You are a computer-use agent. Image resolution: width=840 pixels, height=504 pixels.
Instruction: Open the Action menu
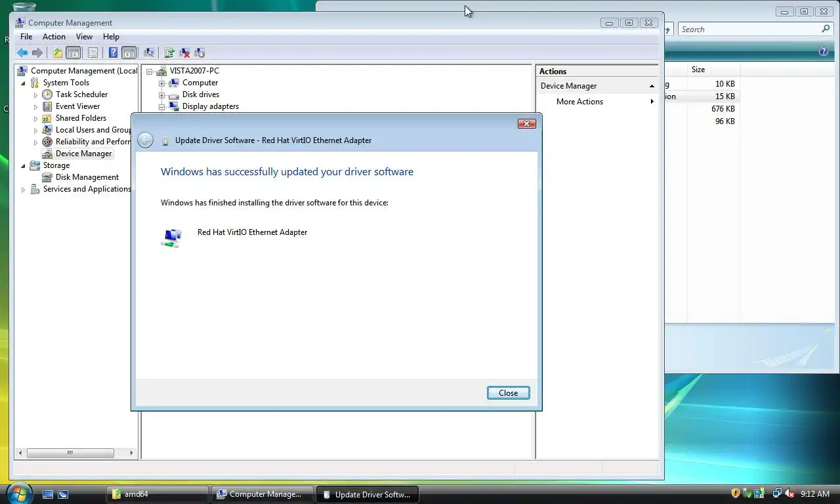pyautogui.click(x=54, y=37)
